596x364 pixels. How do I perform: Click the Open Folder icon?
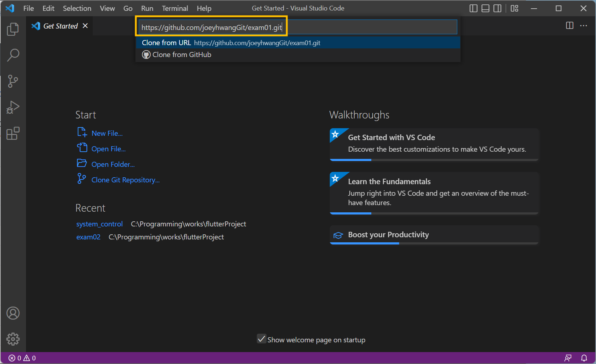[82, 163]
